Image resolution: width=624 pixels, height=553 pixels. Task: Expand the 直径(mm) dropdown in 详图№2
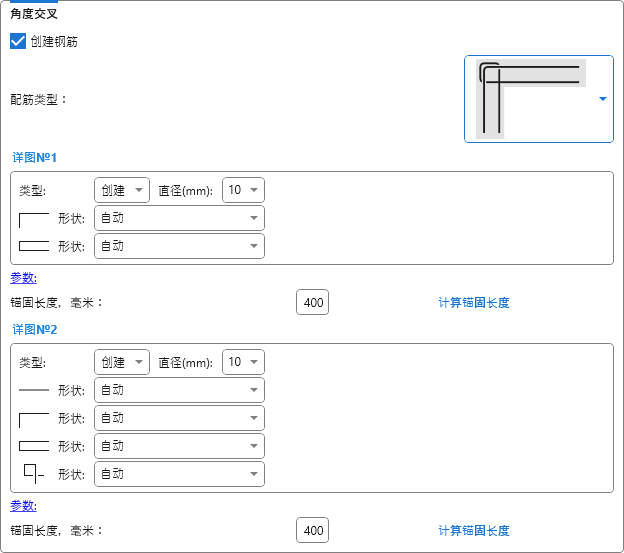[243, 362]
